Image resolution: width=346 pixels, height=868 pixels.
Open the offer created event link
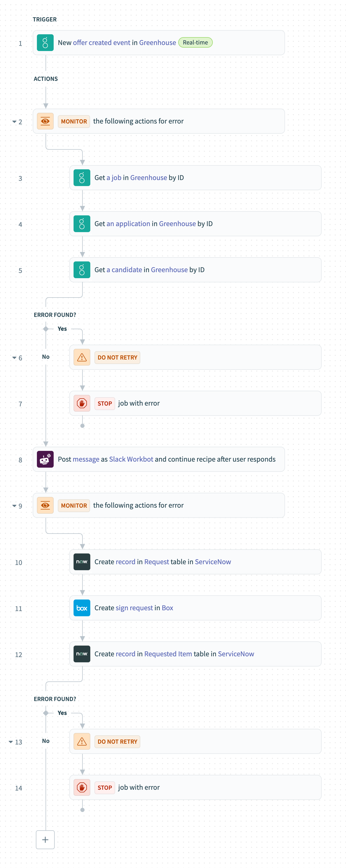point(101,42)
